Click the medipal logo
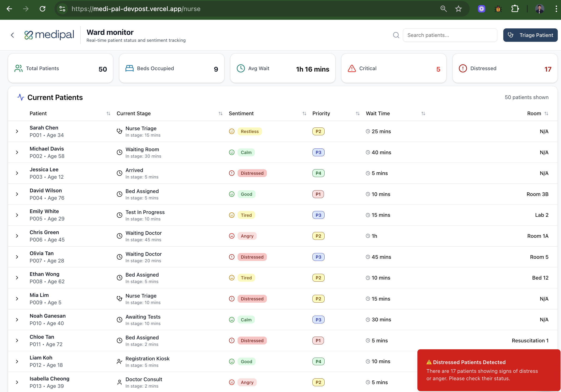The height and width of the screenshot is (392, 561). click(49, 35)
